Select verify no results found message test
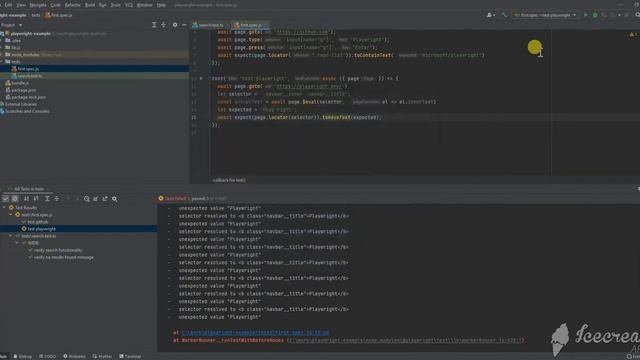Image resolution: width=640 pixels, height=360 pixels. (x=63, y=258)
